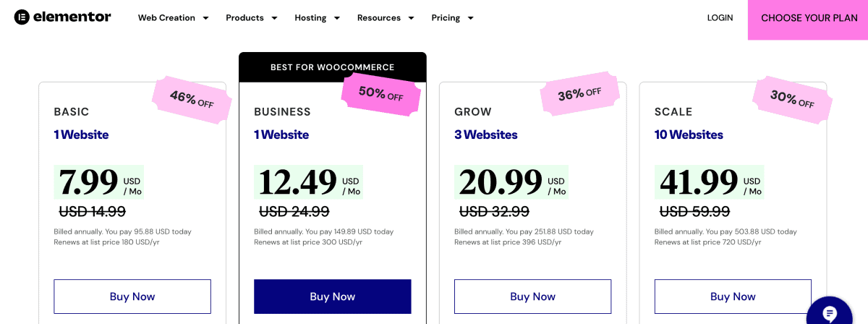Click the Best for WooCommerce banner

(333, 67)
